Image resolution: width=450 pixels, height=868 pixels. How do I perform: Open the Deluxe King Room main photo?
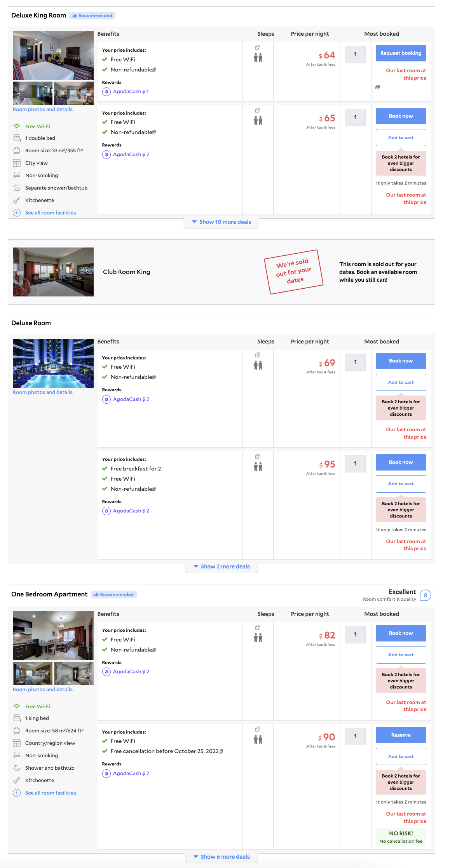pyautogui.click(x=53, y=56)
